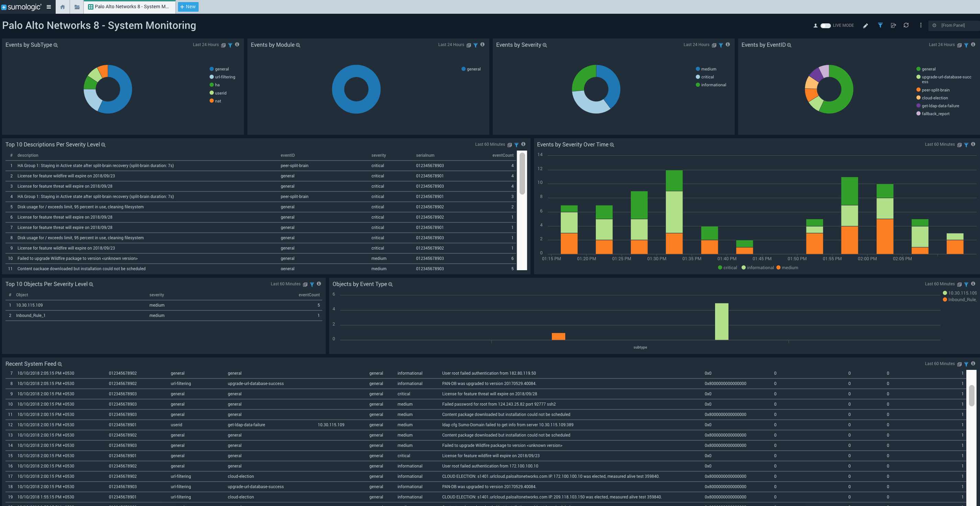Click filter icon on Recent System Feed panel
The height and width of the screenshot is (506, 980).
coord(966,364)
